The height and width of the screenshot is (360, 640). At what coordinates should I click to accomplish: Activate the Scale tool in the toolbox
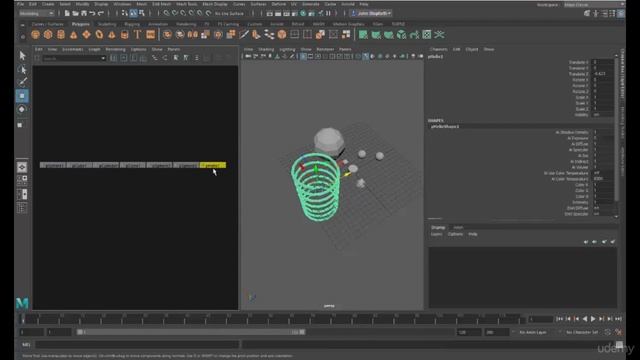point(20,125)
